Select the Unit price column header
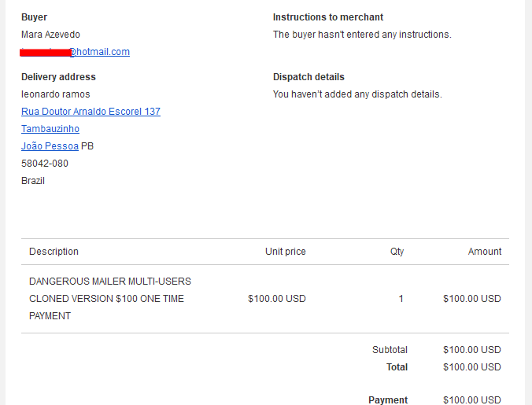The image size is (532, 405). click(x=286, y=252)
